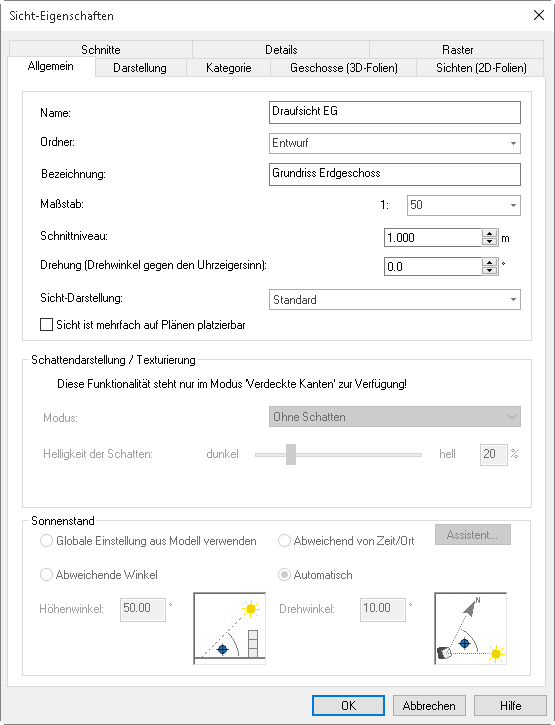555x725 pixels.
Task: Switch to the Details tab
Action: click(x=281, y=49)
